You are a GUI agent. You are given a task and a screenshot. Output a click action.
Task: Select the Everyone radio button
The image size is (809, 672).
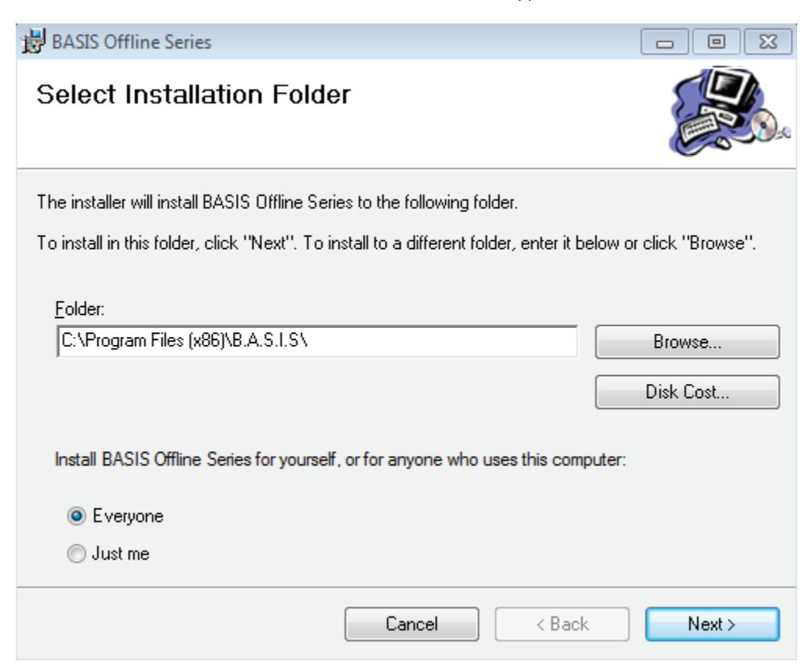(x=77, y=515)
